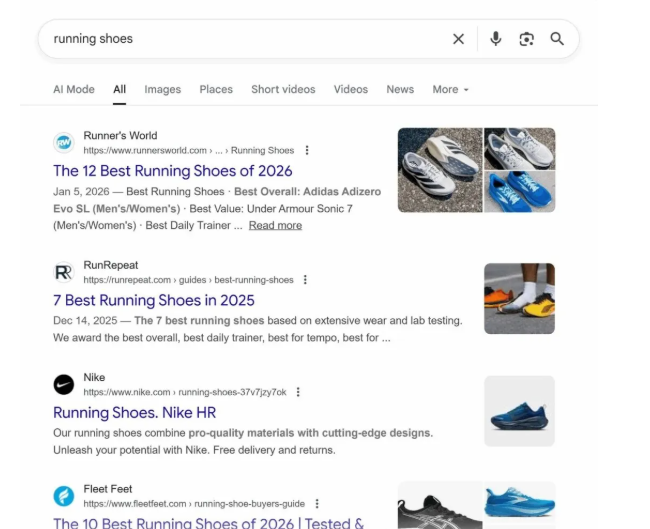Viewport: 650px width, 529px height.
Task: Open Fleet Feet blue shoe thumbnail
Action: [x=520, y=500]
